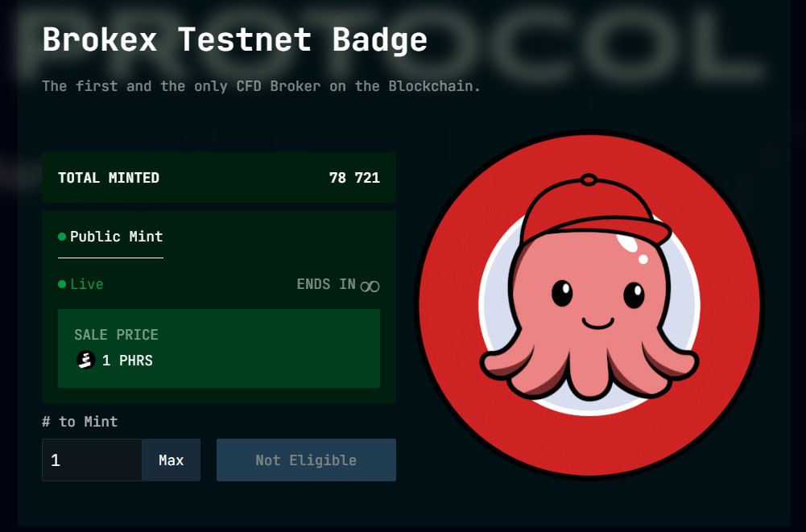Click the Max button
Viewport: 806px width, 532px height.
pyautogui.click(x=172, y=460)
